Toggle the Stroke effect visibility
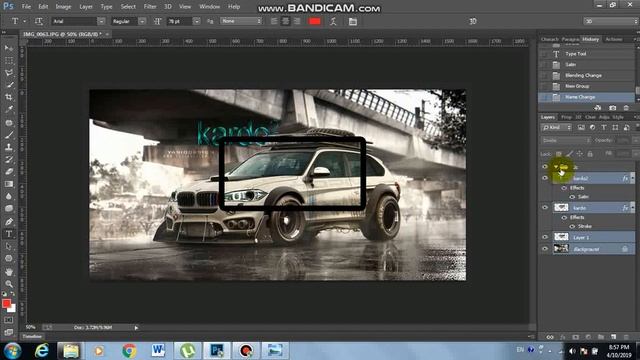Screen dimensions: 640x360 572,226
